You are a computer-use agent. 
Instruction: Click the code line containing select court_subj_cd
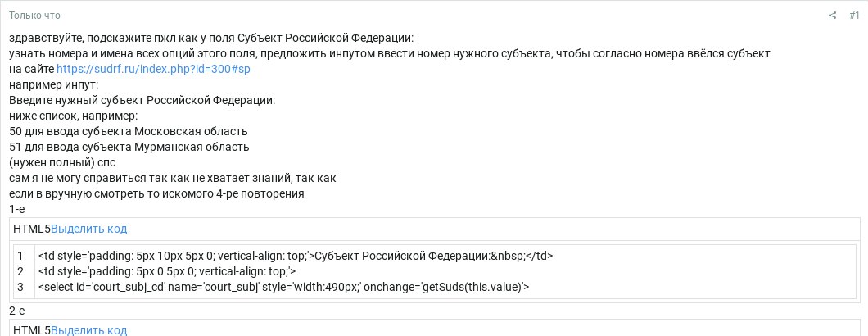[284, 287]
